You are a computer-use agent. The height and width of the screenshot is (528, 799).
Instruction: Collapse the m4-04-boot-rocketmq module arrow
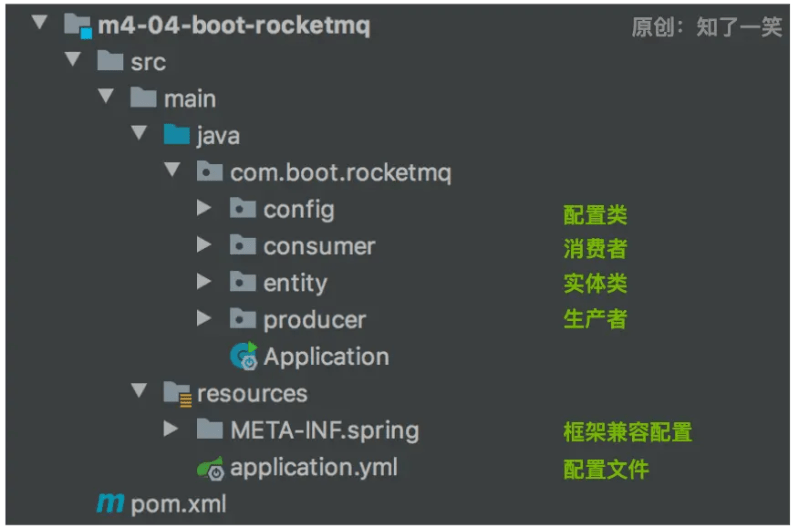39,22
